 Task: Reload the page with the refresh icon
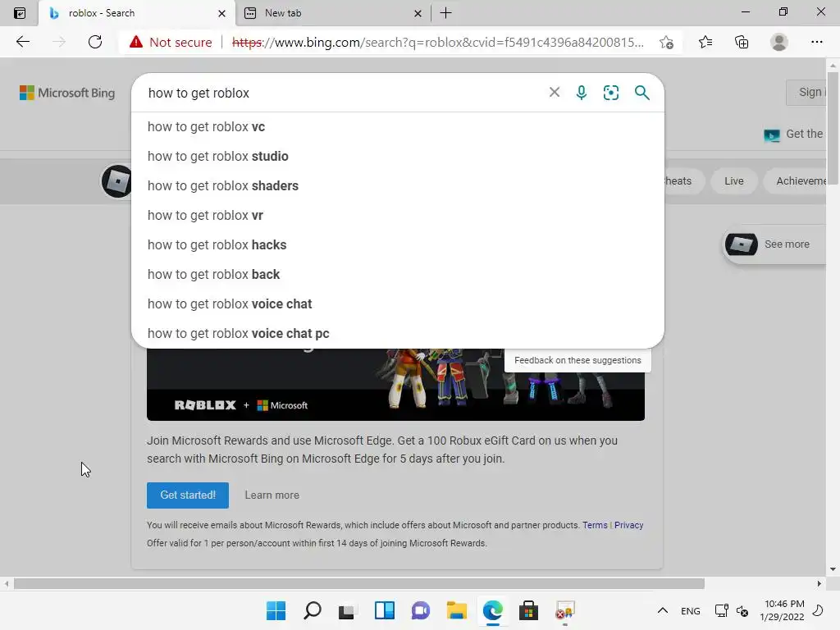coord(95,42)
